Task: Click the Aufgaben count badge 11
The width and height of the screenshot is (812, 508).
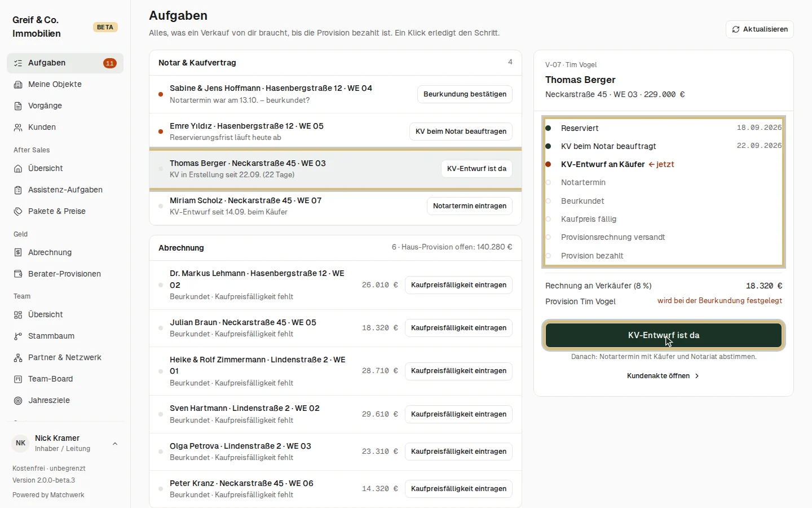Action: pyautogui.click(x=110, y=63)
